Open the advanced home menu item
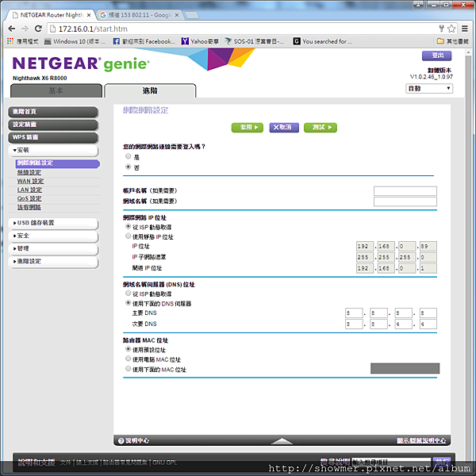The width and height of the screenshot is (476, 476). tap(53, 112)
